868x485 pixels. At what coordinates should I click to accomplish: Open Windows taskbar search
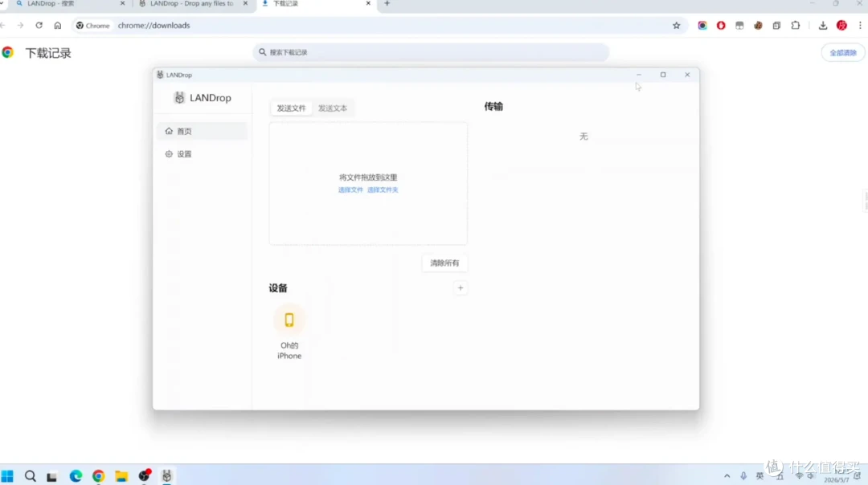click(x=30, y=476)
